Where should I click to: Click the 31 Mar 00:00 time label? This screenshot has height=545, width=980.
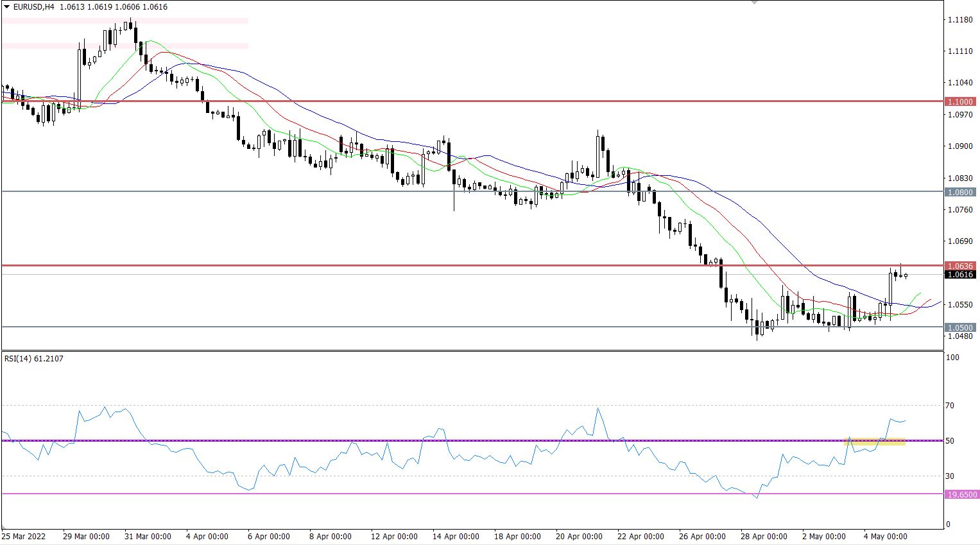point(148,537)
